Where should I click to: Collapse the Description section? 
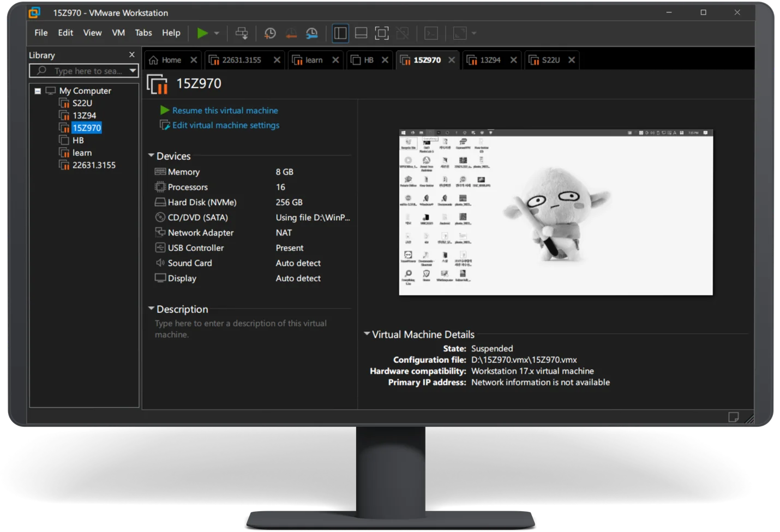(x=151, y=309)
